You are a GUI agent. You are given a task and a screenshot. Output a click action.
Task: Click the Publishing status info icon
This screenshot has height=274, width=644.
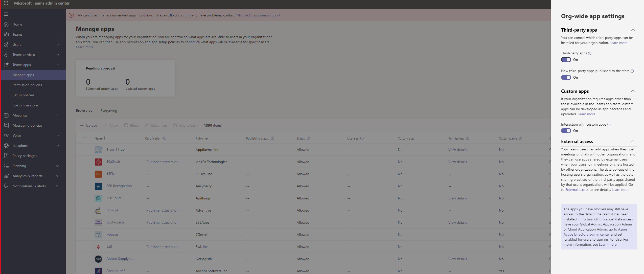(272, 138)
